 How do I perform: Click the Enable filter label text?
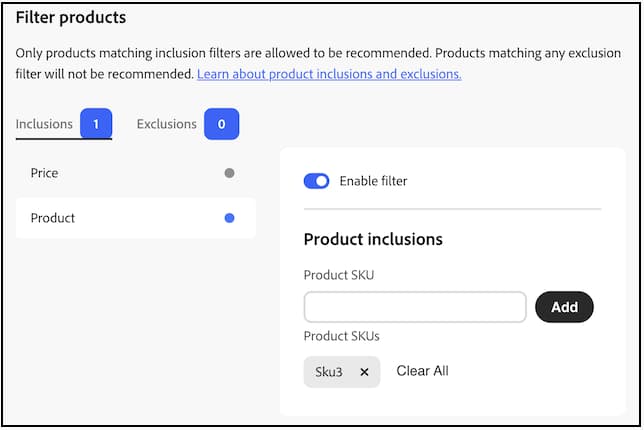tap(373, 181)
